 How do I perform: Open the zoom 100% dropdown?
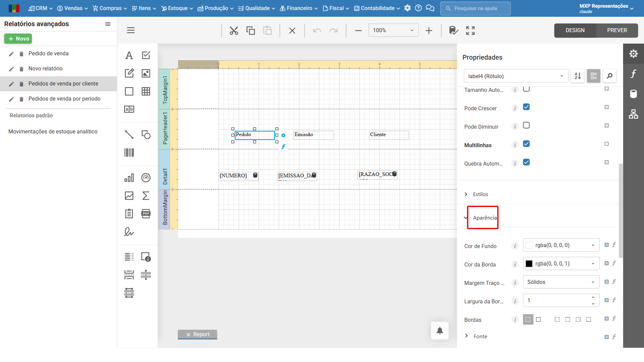click(x=393, y=30)
